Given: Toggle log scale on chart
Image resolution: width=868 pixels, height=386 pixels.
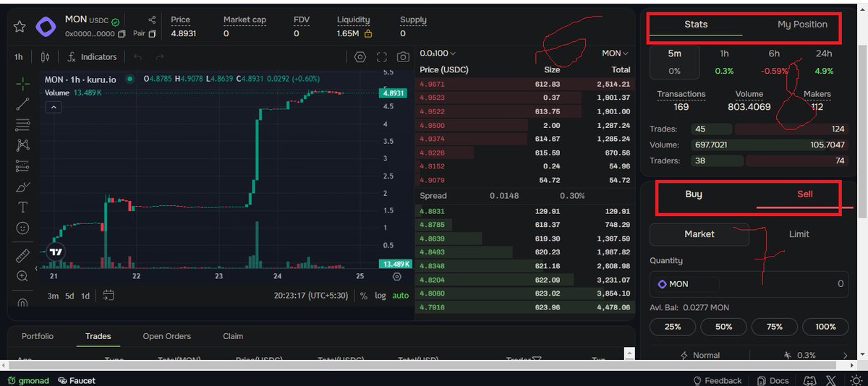Looking at the screenshot, I should click(x=380, y=296).
